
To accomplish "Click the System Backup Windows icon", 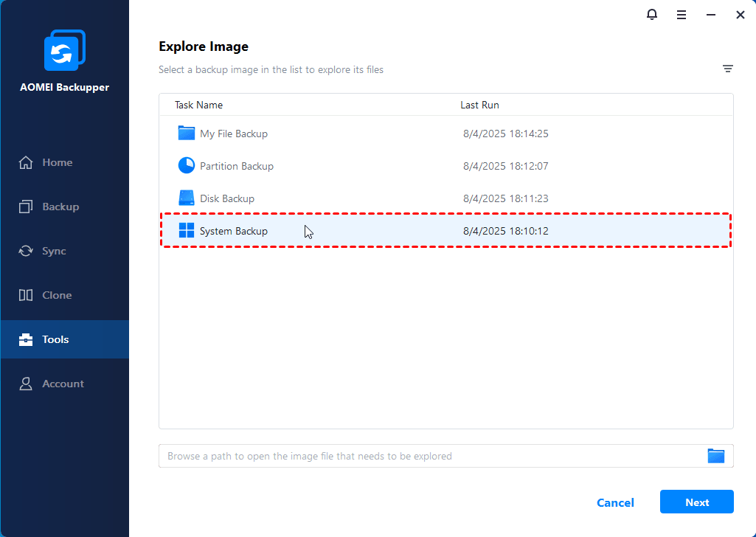I will (x=187, y=231).
